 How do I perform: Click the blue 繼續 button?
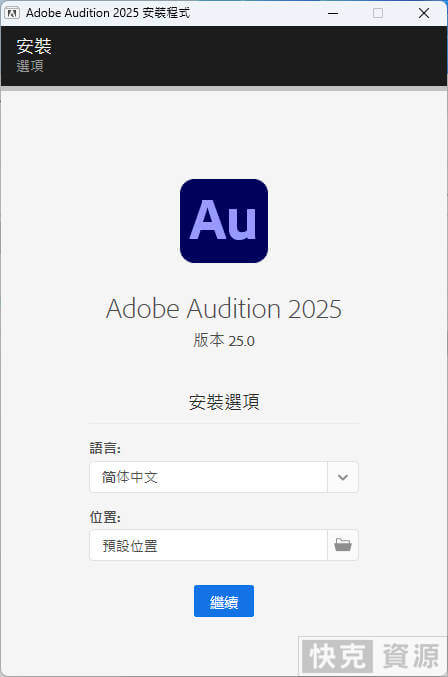point(224,601)
